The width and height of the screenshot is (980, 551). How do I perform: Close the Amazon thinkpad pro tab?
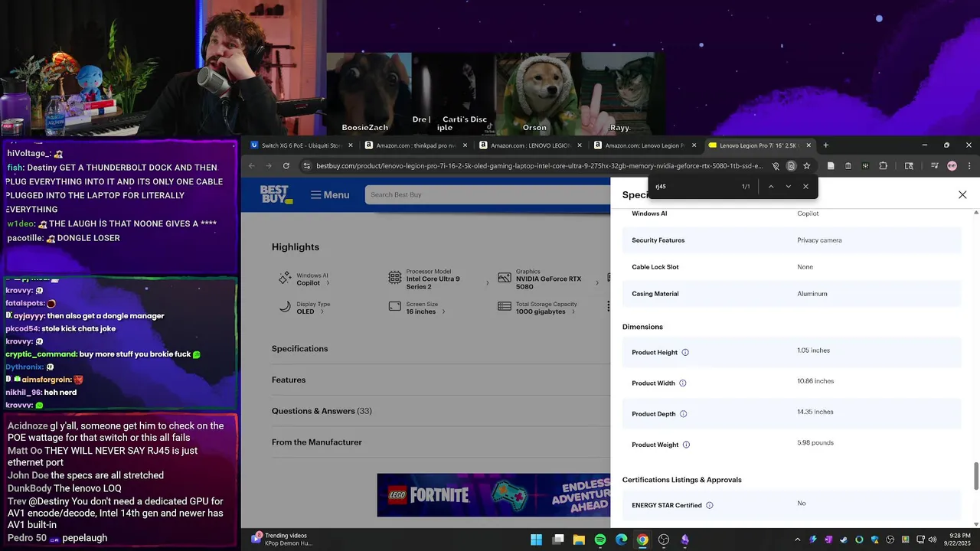pos(465,145)
